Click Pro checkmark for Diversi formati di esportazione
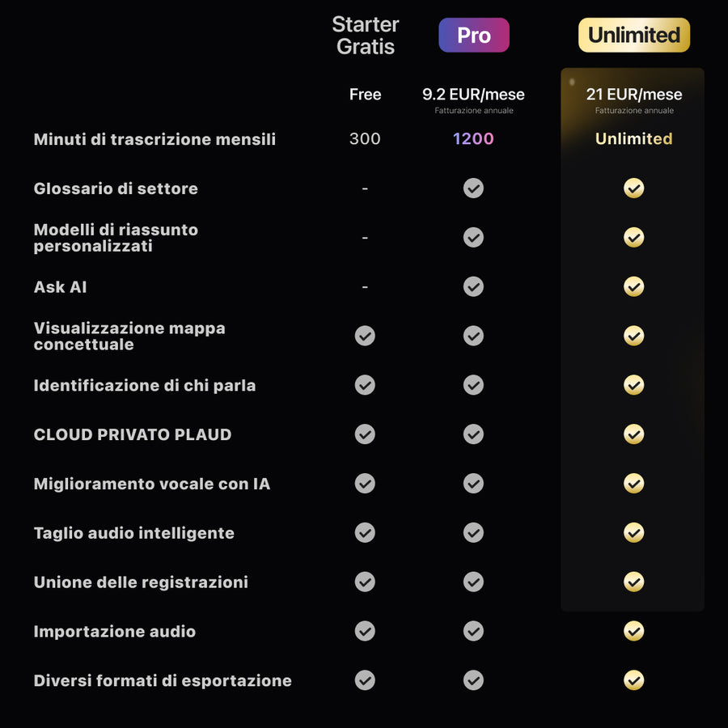The height and width of the screenshot is (728, 728). coord(473,680)
